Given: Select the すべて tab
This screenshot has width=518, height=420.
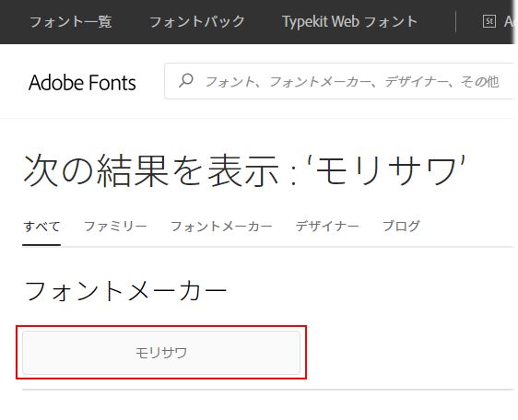Looking at the screenshot, I should pos(41,227).
